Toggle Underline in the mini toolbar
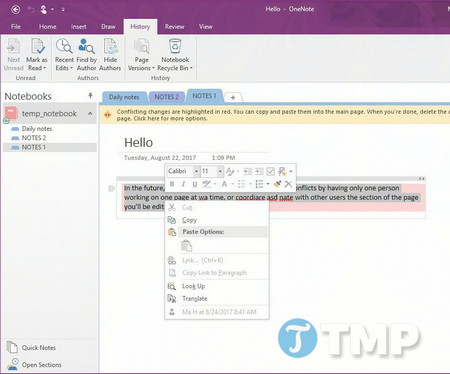The image size is (450, 374). click(x=195, y=184)
